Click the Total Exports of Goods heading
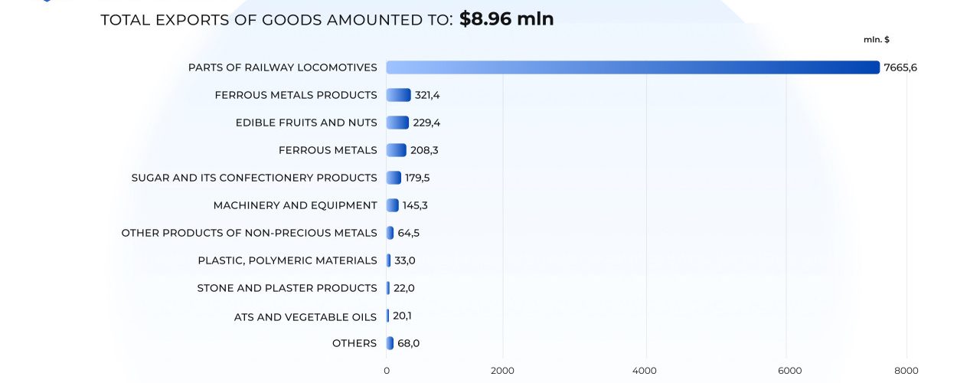 276,20
